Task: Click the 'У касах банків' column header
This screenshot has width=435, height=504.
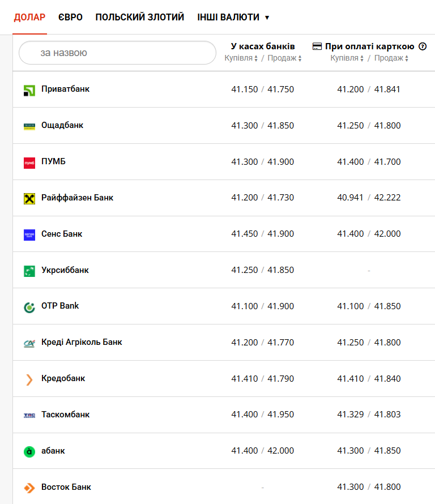Action: 263,46
